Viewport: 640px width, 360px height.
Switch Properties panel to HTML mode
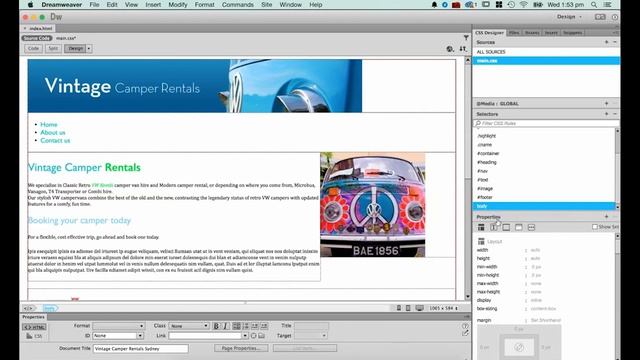coord(34,327)
